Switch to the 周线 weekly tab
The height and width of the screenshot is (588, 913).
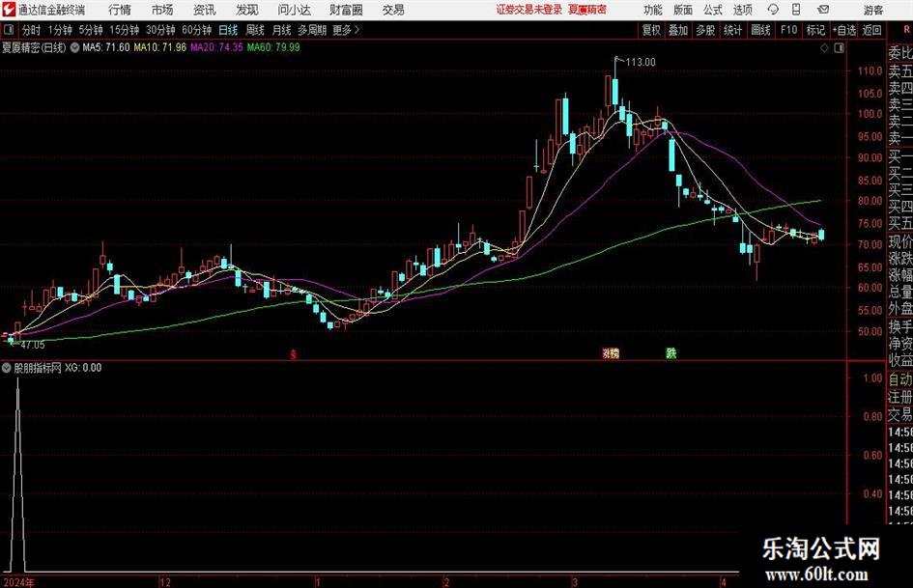click(255, 30)
